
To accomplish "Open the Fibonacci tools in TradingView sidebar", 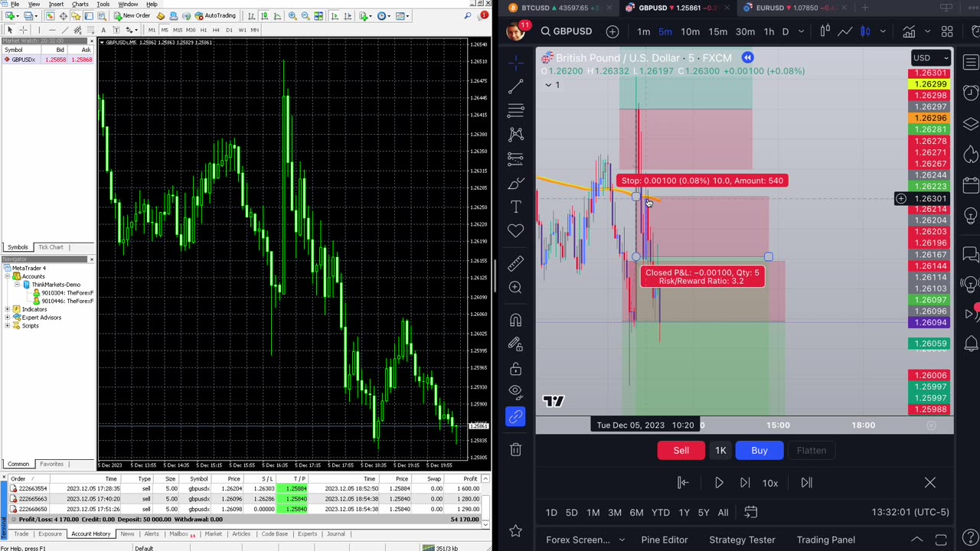I will click(515, 110).
